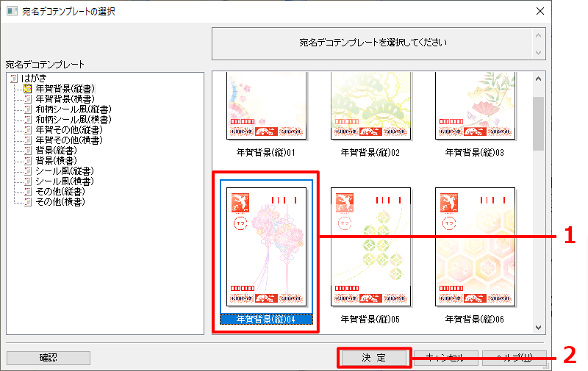Select the 年賀背景(縦)01 template thumbnail
Screen dimensions: 588x371
click(267, 107)
